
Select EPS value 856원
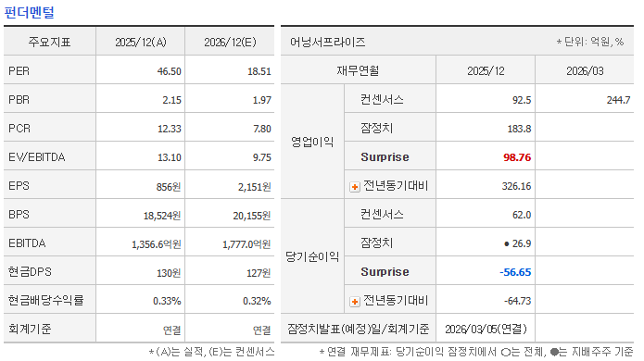coord(169,187)
